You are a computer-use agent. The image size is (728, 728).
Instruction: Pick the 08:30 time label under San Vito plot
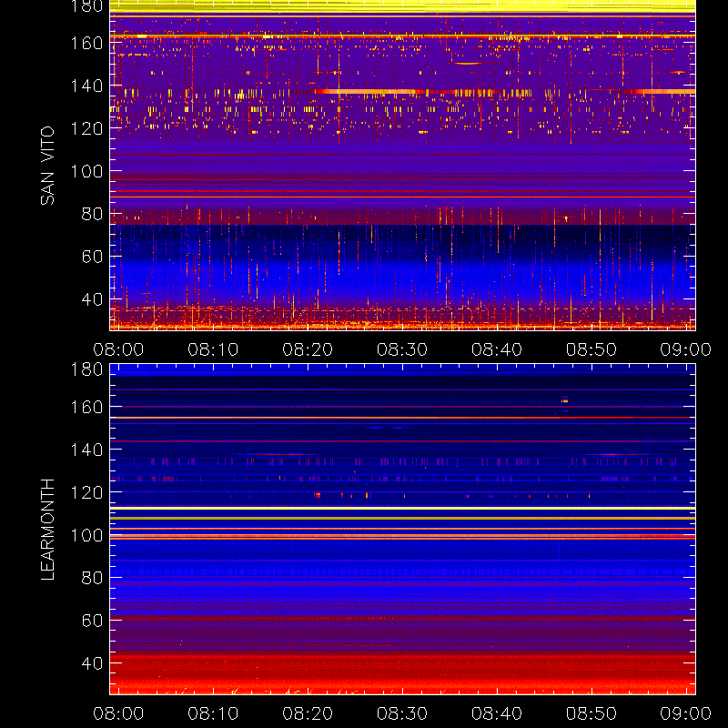402,349
